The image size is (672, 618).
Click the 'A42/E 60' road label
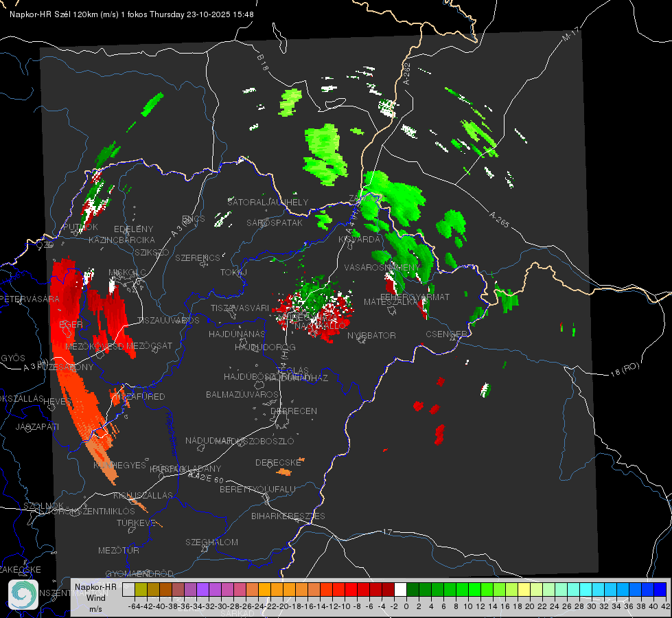206,477
